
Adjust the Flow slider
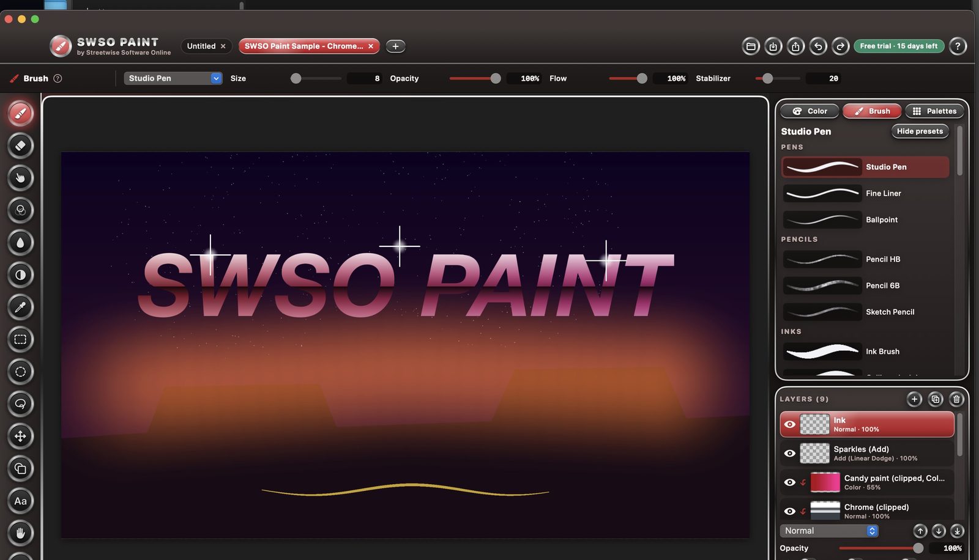[x=628, y=78]
